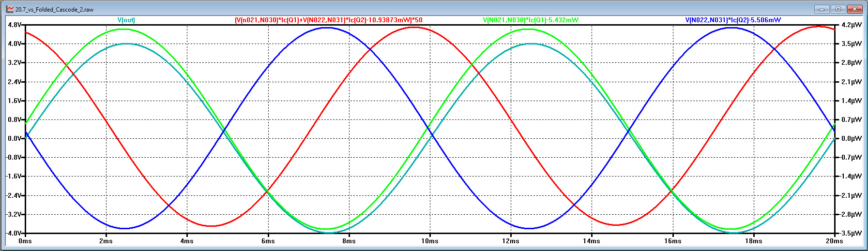Image resolution: width=868 pixels, height=251 pixels.
Task: Click the 4.2µW right axis label
Action: 852,25
